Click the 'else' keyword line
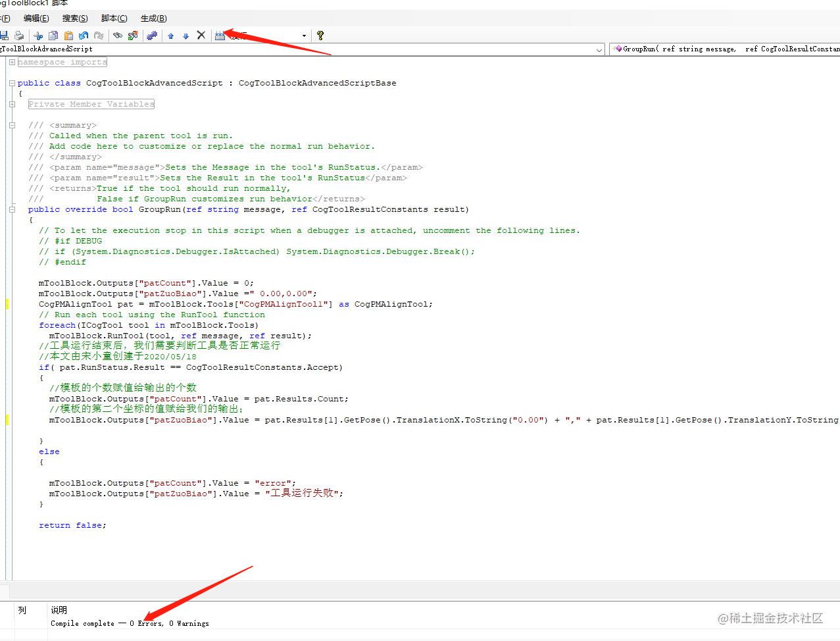 [x=49, y=451]
